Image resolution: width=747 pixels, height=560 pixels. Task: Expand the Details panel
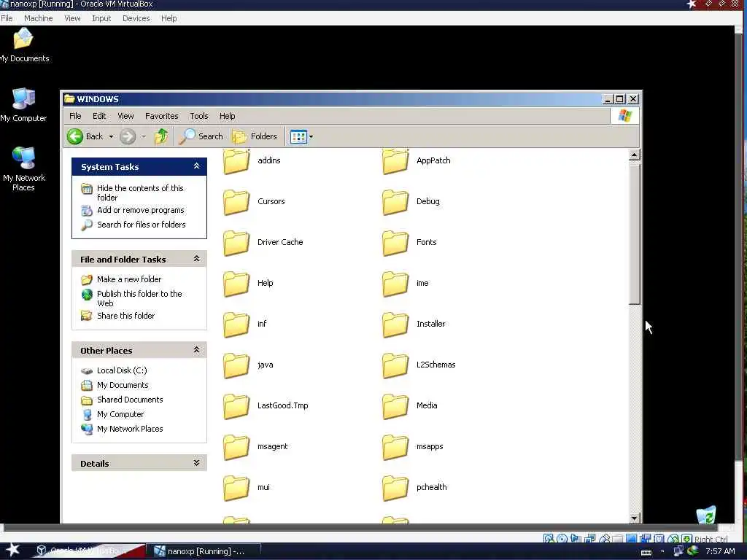click(196, 463)
